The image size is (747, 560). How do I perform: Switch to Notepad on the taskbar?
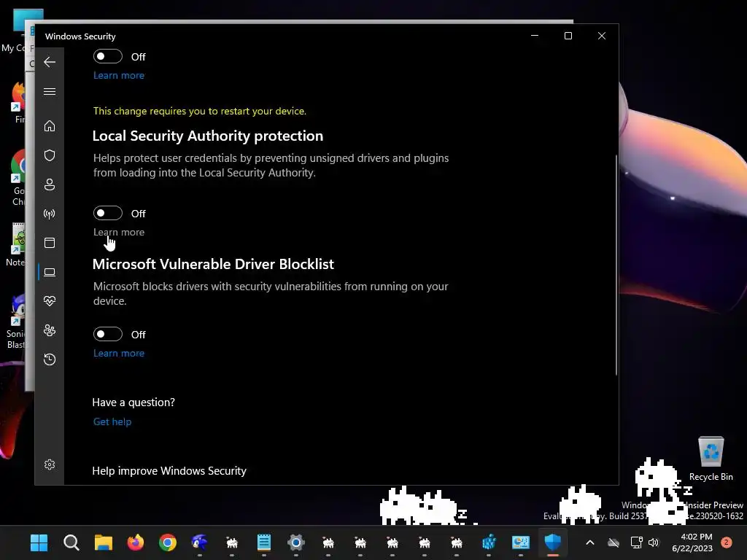264,542
